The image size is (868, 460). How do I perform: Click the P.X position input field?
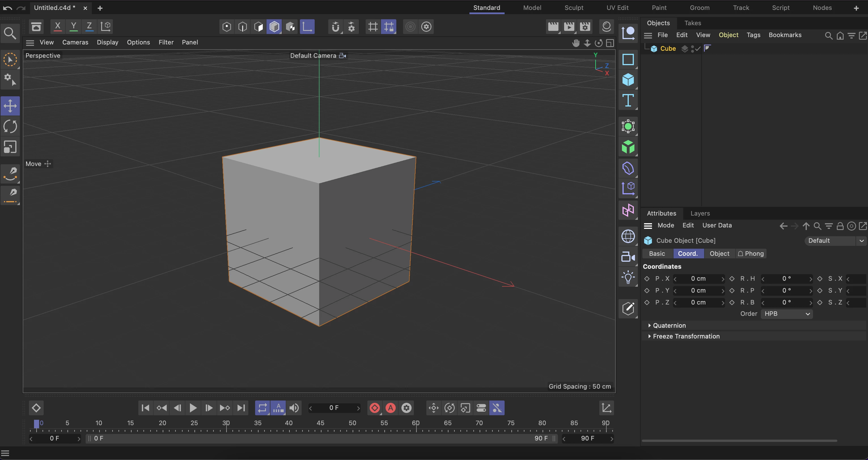coord(698,278)
